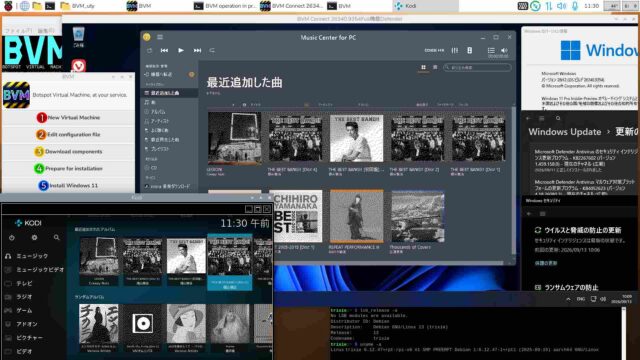Open Kodi search magnifier icon
The image size is (640, 360).
(x=57, y=238)
